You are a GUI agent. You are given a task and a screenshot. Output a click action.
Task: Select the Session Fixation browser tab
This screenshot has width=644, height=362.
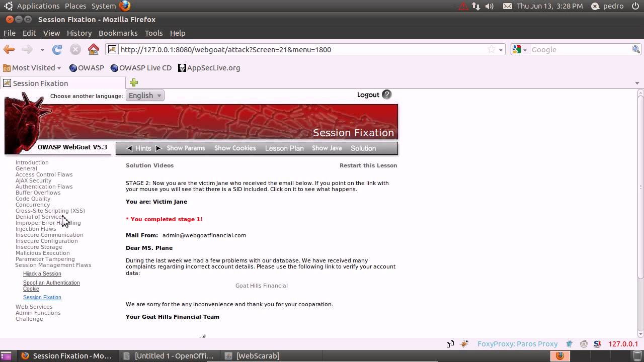point(63,83)
